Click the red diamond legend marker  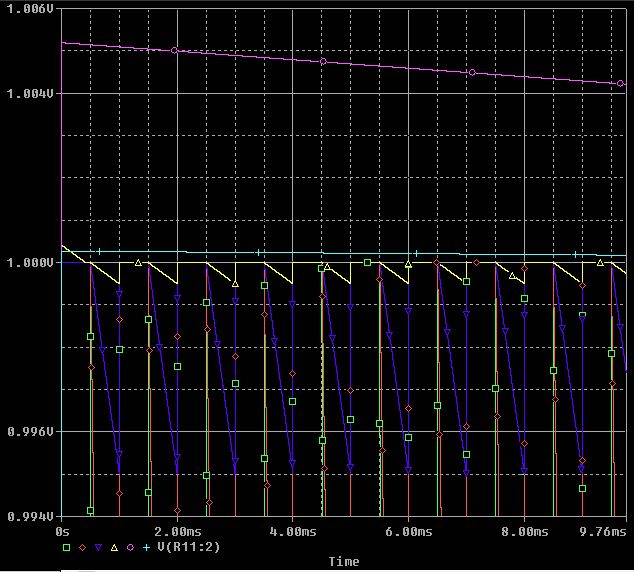click(x=82, y=548)
